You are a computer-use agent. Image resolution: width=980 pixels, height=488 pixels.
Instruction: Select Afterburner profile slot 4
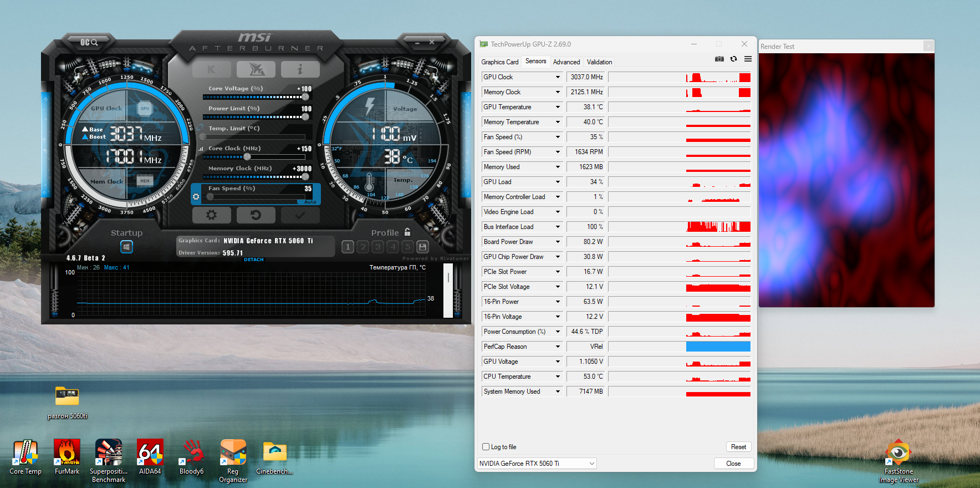[392, 247]
